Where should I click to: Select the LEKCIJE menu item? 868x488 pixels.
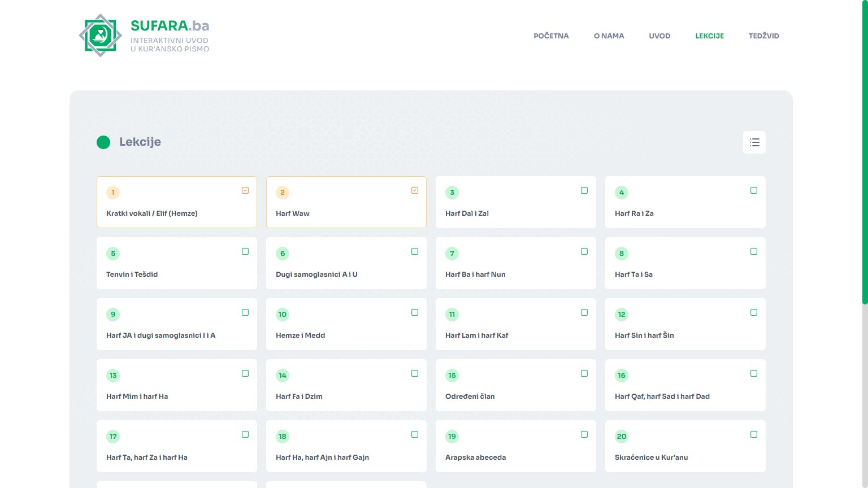click(x=710, y=36)
